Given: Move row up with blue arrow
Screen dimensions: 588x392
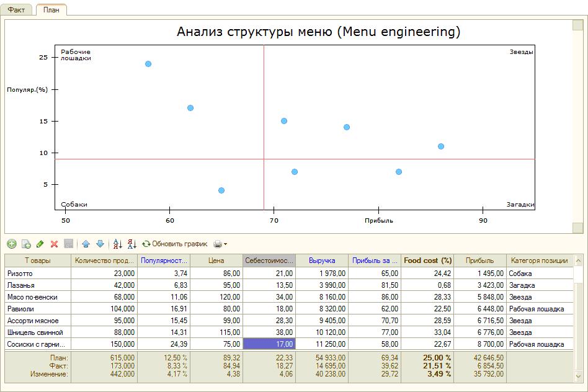Looking at the screenshot, I should click(x=86, y=244).
